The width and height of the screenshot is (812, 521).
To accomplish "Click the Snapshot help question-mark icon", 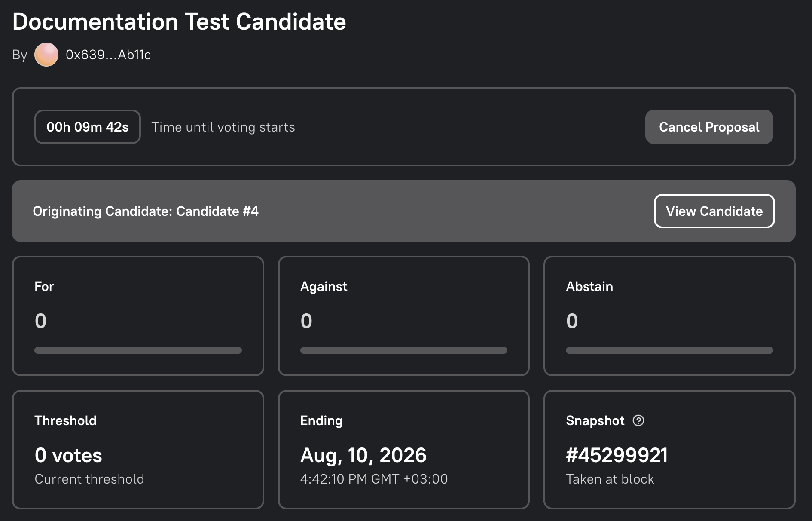I will [x=638, y=420].
